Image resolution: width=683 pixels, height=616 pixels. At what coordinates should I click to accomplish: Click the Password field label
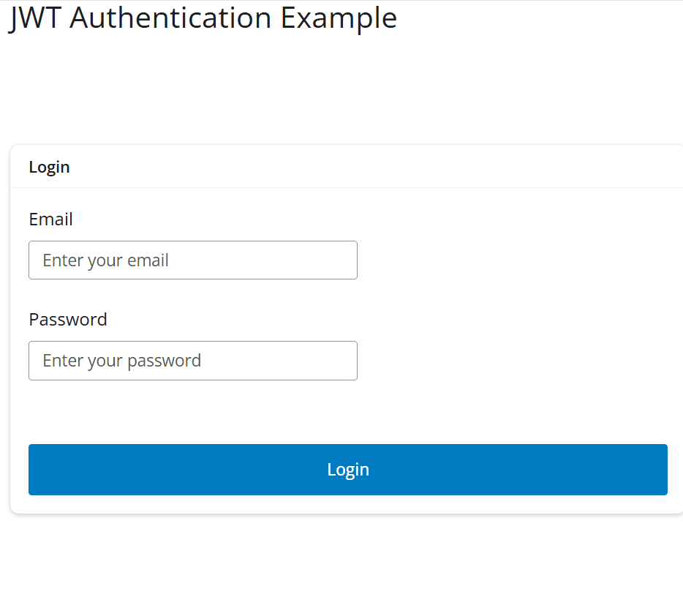(x=68, y=319)
